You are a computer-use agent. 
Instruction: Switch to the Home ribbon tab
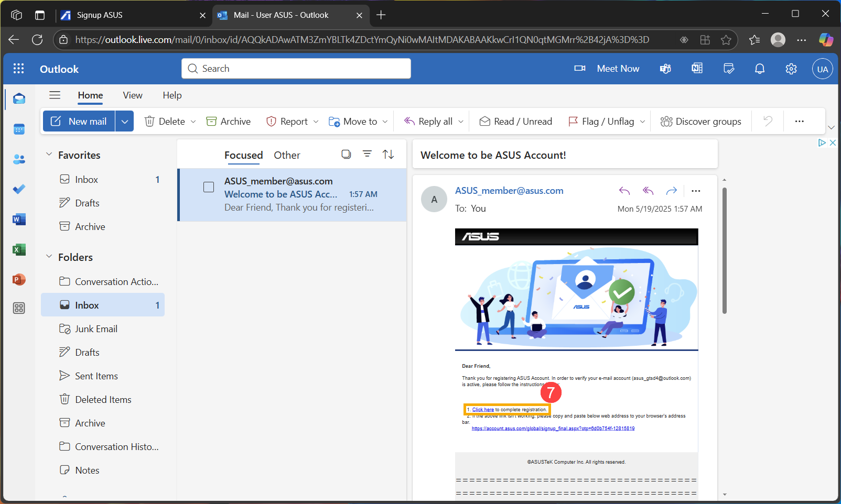[90, 95]
